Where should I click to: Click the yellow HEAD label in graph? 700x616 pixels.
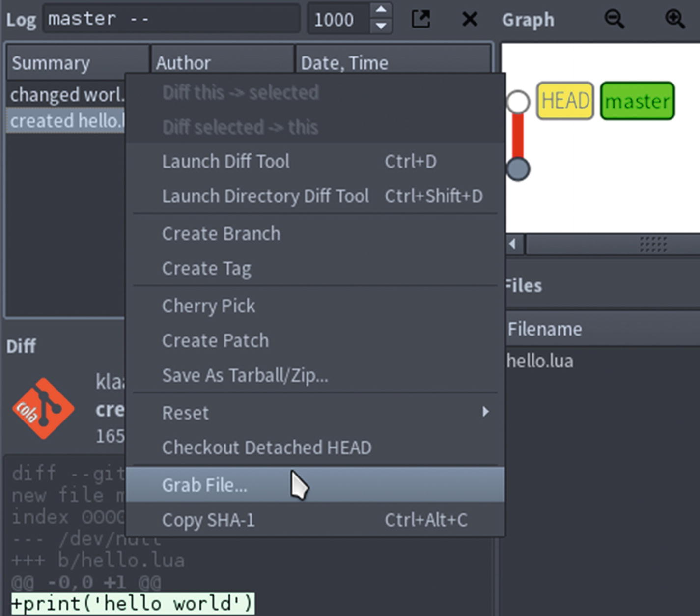565,101
